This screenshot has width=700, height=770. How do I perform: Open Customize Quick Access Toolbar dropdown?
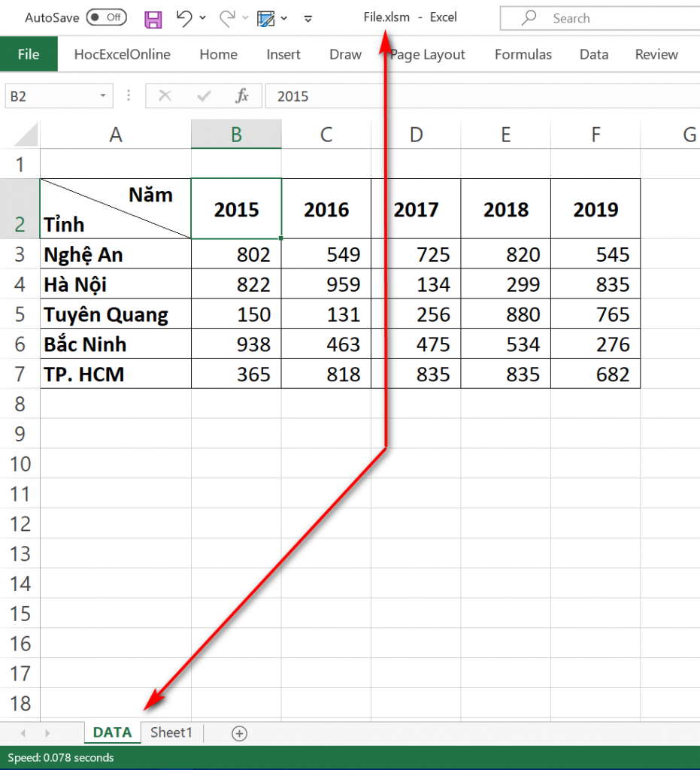coord(308,19)
